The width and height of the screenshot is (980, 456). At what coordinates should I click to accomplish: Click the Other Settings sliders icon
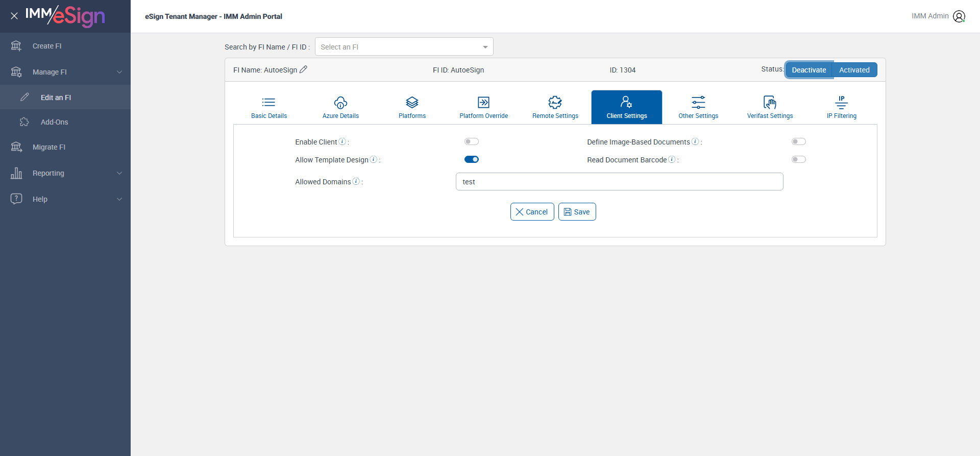[x=698, y=103]
